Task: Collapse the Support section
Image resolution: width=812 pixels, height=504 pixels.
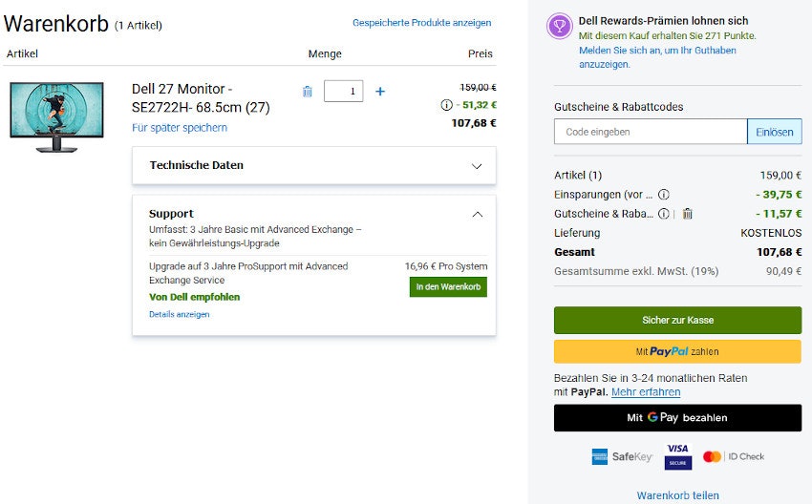Action: [x=477, y=215]
